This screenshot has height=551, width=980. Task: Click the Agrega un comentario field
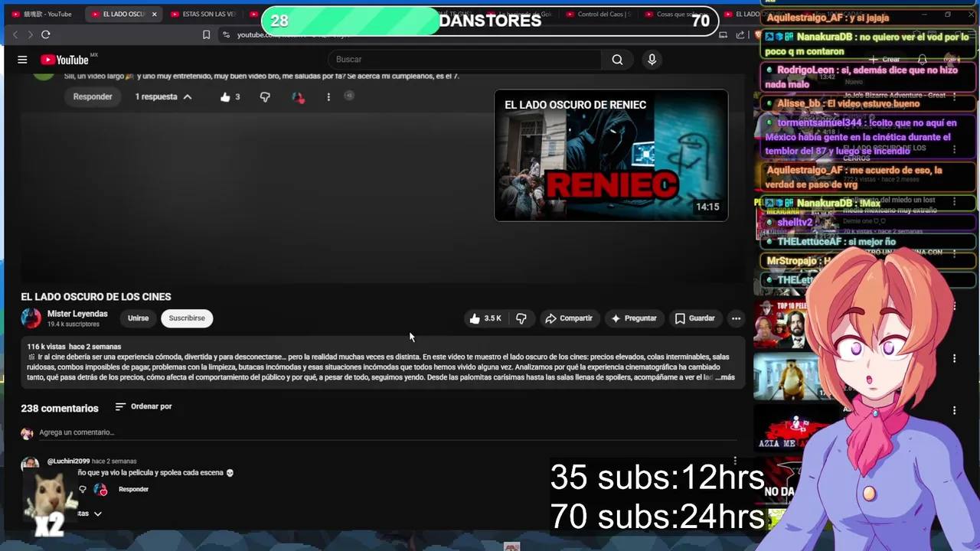387,432
